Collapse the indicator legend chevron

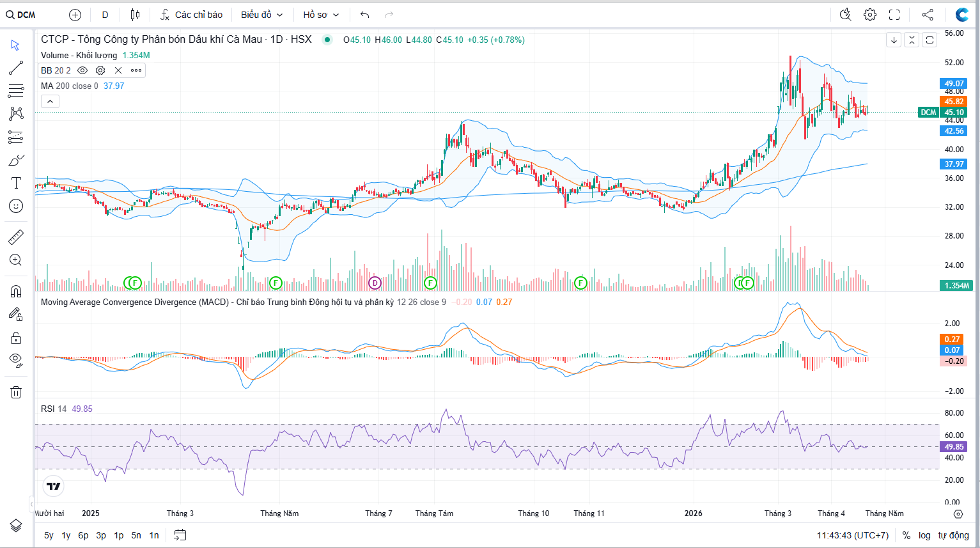coord(50,101)
